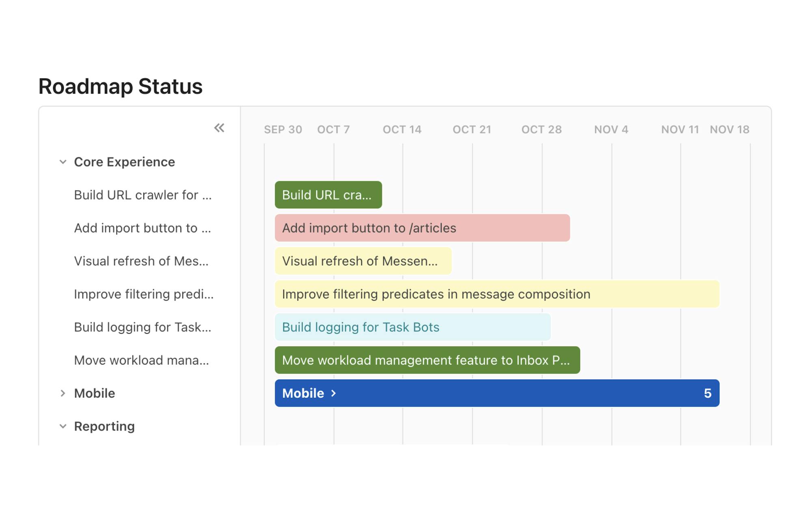Select 'Improve filtering predi...' sidebar row

pos(143,294)
